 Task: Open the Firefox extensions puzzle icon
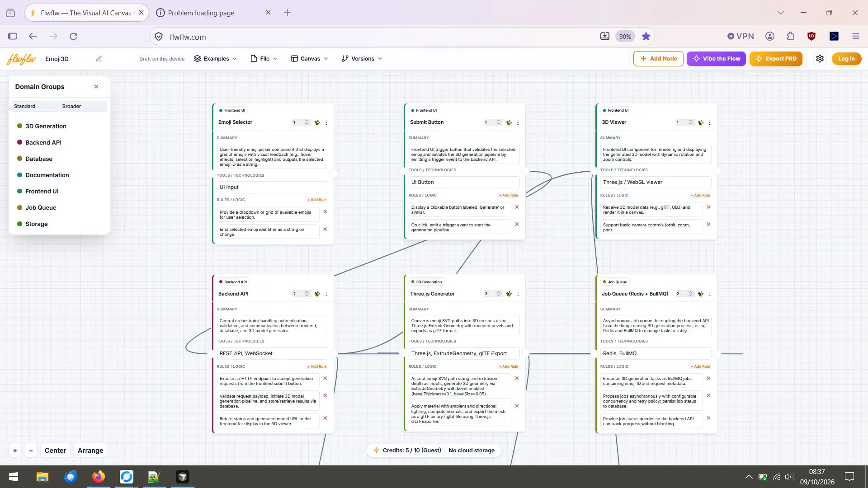point(790,36)
